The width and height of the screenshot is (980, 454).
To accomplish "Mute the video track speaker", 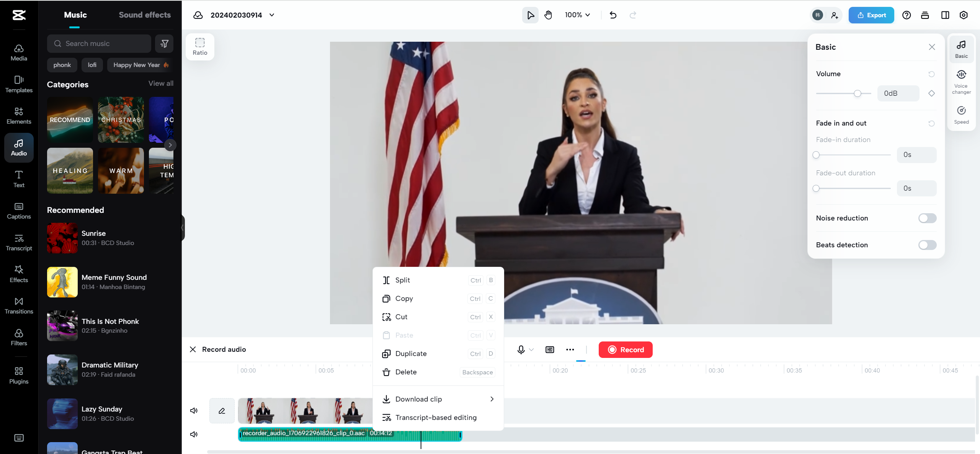I will [x=194, y=410].
